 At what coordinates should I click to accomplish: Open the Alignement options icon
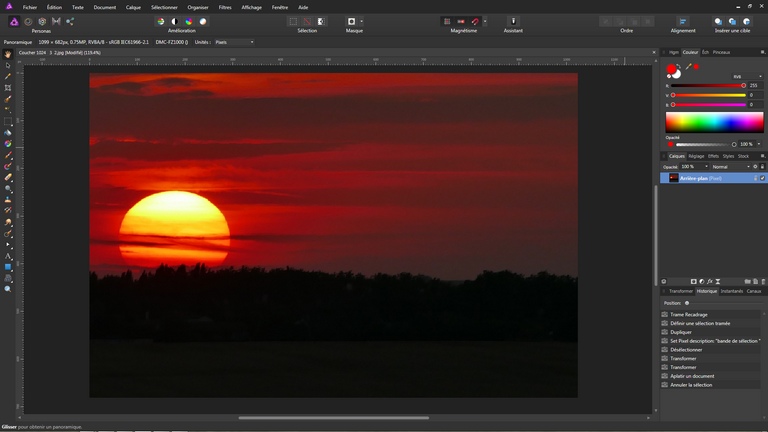point(683,22)
